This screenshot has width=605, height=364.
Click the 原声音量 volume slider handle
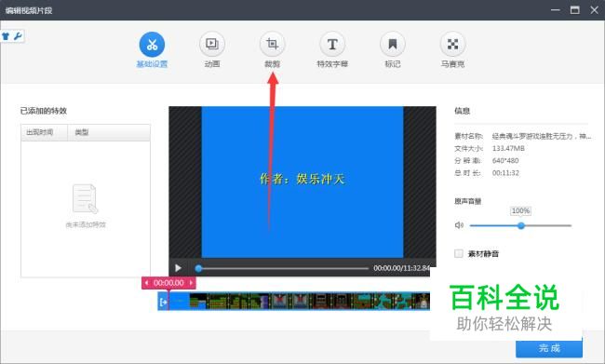coord(521,225)
